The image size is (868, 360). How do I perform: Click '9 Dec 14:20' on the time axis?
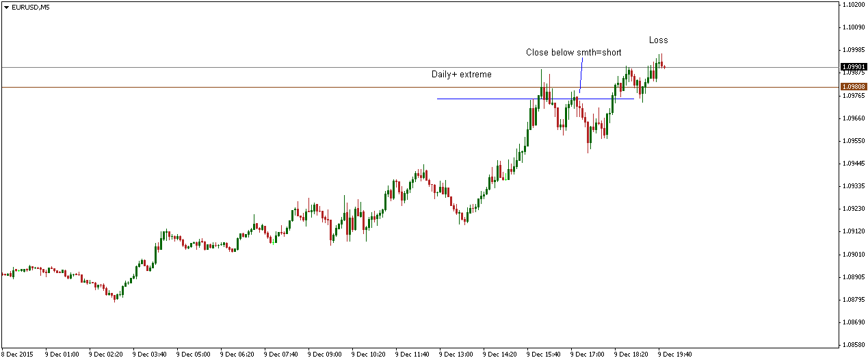500,355
